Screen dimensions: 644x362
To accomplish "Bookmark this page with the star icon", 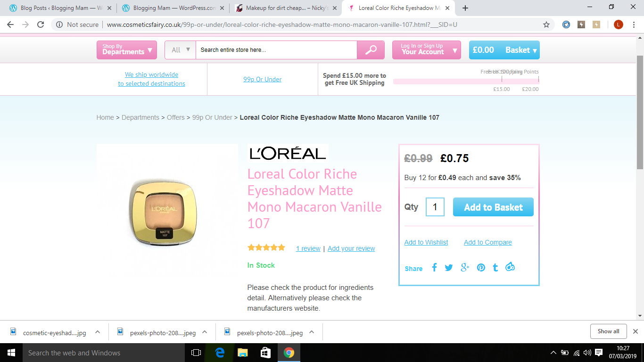I will pyautogui.click(x=546, y=25).
